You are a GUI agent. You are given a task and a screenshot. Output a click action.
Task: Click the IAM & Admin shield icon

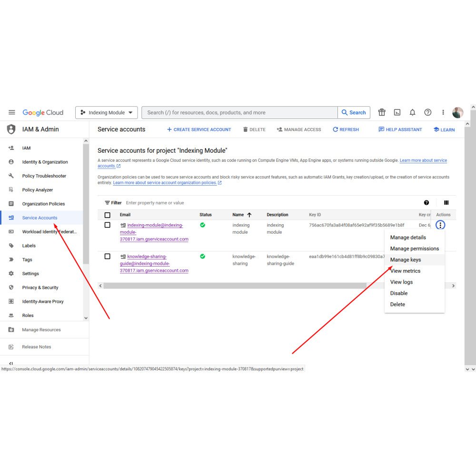[x=11, y=129]
